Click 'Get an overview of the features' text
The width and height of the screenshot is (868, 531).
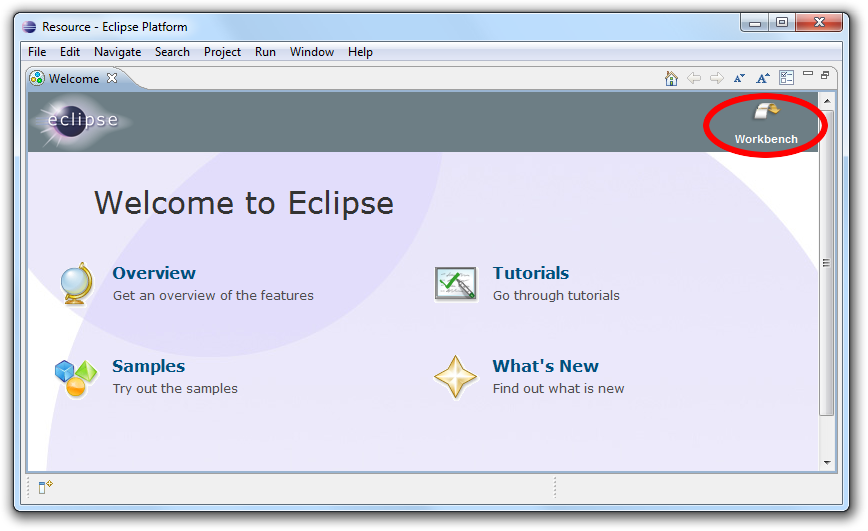point(213,296)
